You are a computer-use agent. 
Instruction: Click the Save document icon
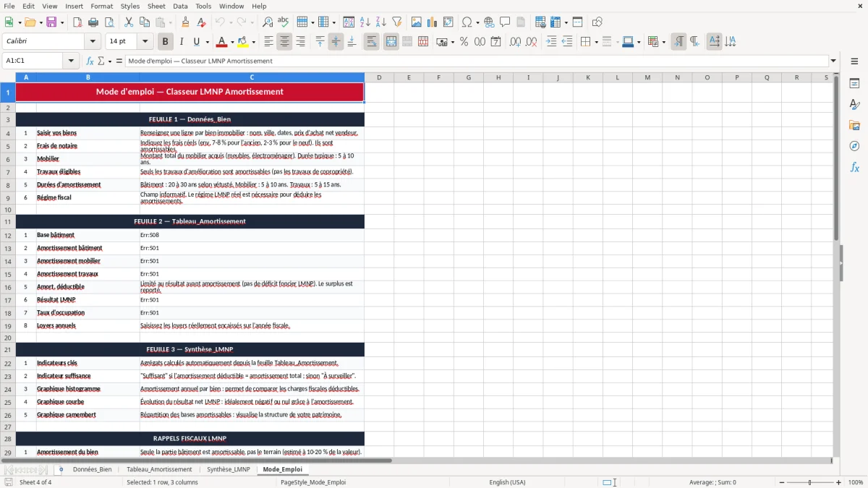point(51,22)
